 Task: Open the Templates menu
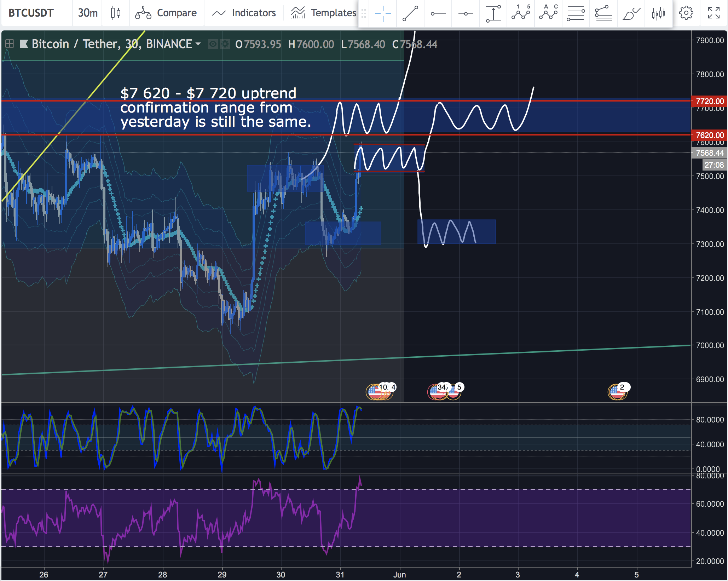[x=323, y=13]
